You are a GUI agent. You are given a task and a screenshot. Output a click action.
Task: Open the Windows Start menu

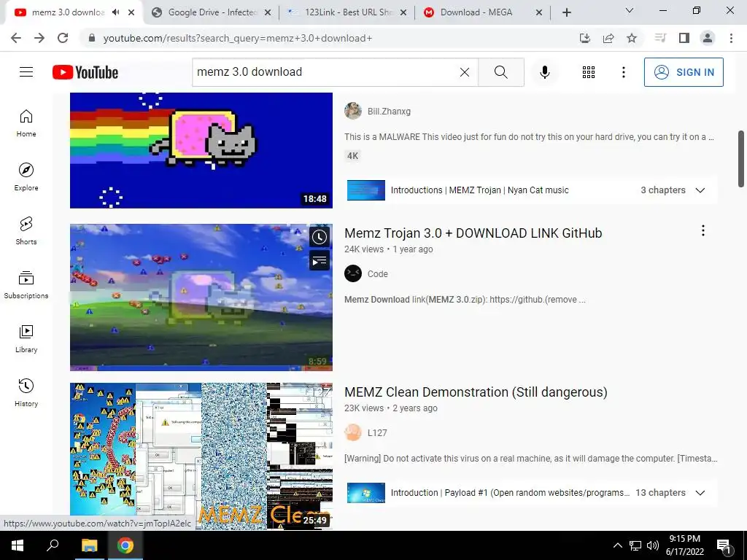[18, 545]
